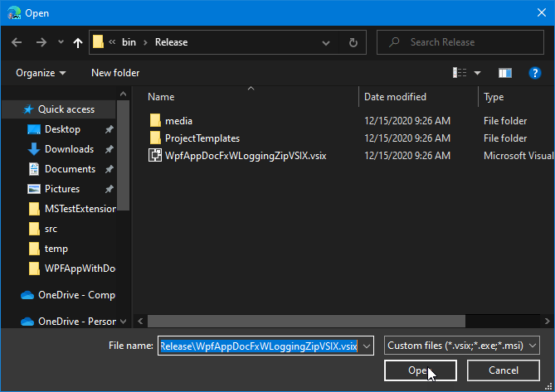Go up one folder level
The width and height of the screenshot is (555, 392).
(x=77, y=43)
